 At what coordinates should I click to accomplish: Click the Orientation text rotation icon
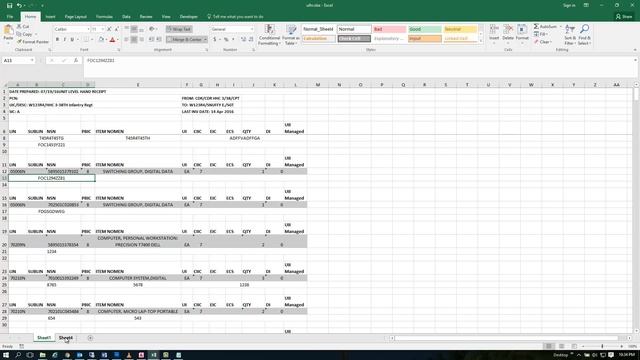pos(152,29)
